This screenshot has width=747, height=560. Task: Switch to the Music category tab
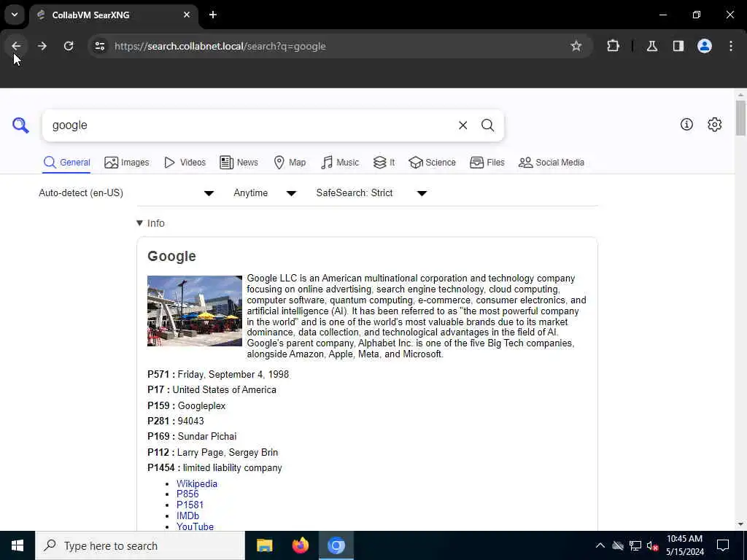[340, 163]
